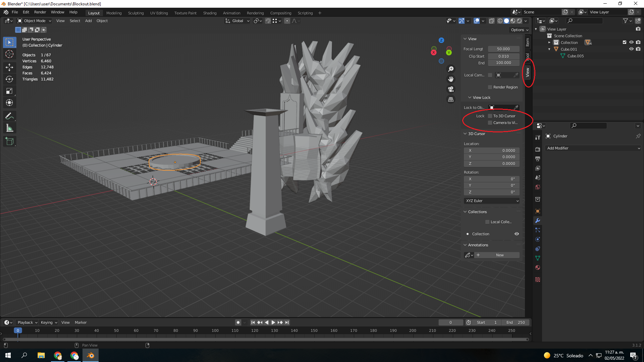This screenshot has height=362, width=644.
Task: Open the XYZ Euler rotation mode dropdown
Action: 492,201
